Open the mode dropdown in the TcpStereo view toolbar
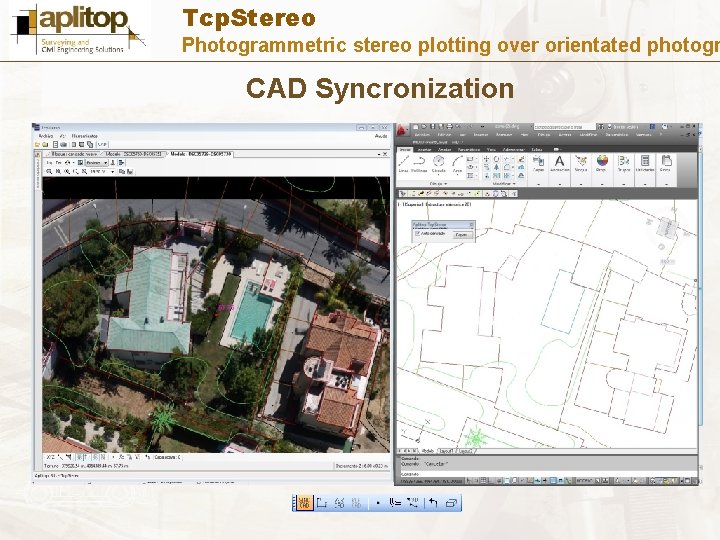Viewport: 720px width, 540px height. tap(96, 163)
